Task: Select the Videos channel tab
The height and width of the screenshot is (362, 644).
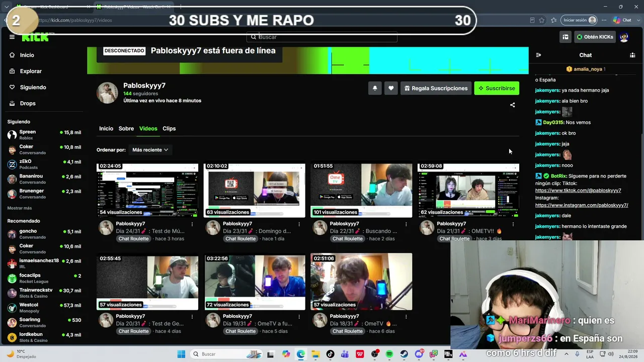Action: point(148,128)
